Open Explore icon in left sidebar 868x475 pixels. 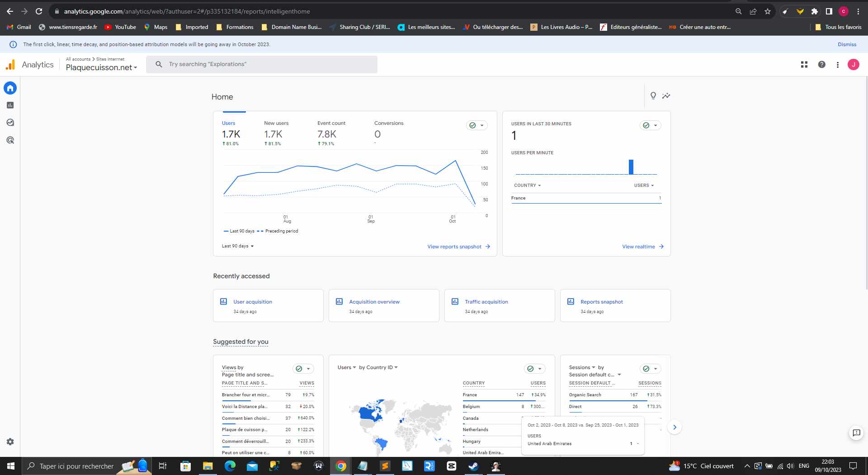click(10, 123)
